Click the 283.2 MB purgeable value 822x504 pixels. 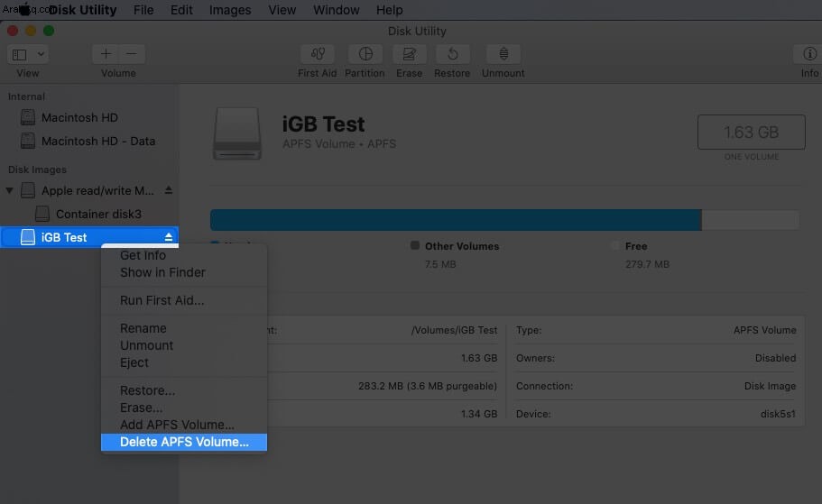[x=428, y=386]
